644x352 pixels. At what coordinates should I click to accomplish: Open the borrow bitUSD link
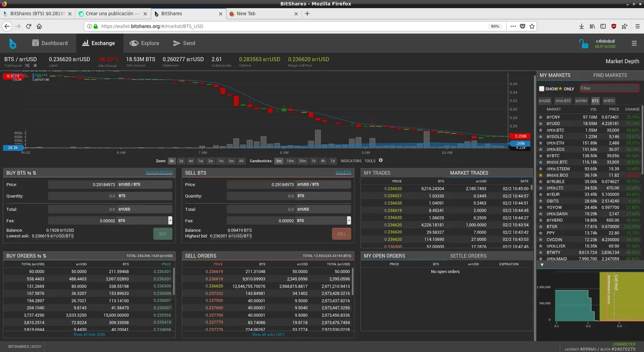click(159, 172)
